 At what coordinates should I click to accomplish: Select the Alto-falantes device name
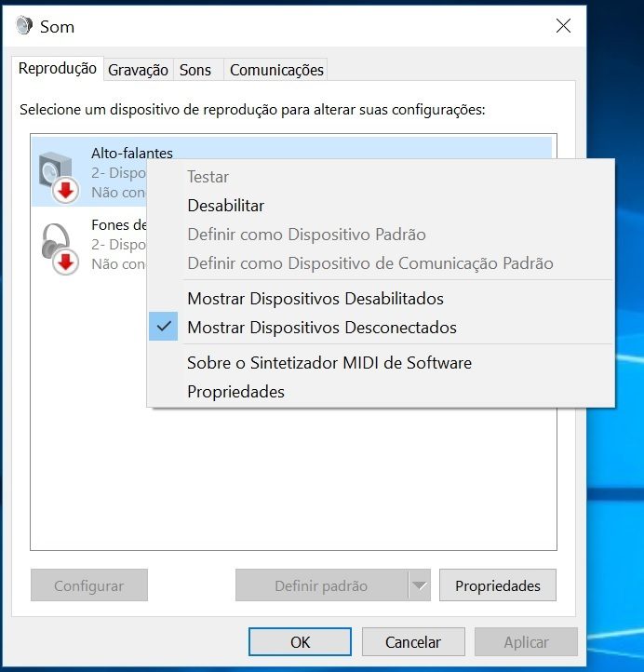coord(132,153)
